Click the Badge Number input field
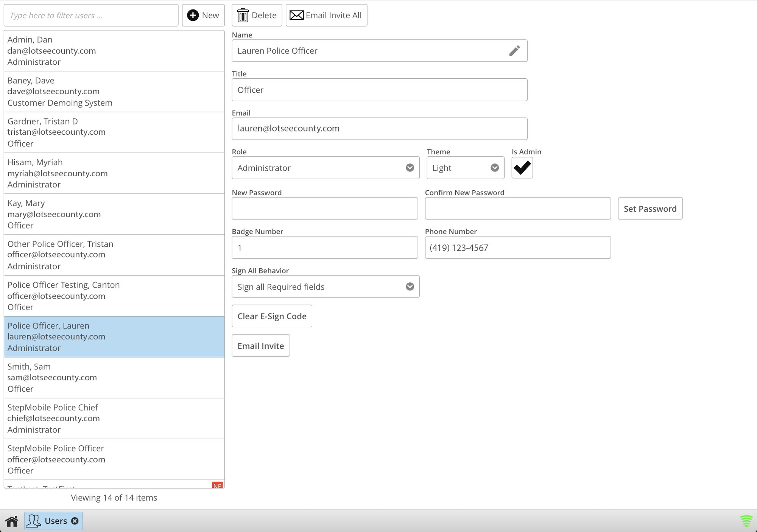Screen dimensions: 757x532 [x=325, y=247]
